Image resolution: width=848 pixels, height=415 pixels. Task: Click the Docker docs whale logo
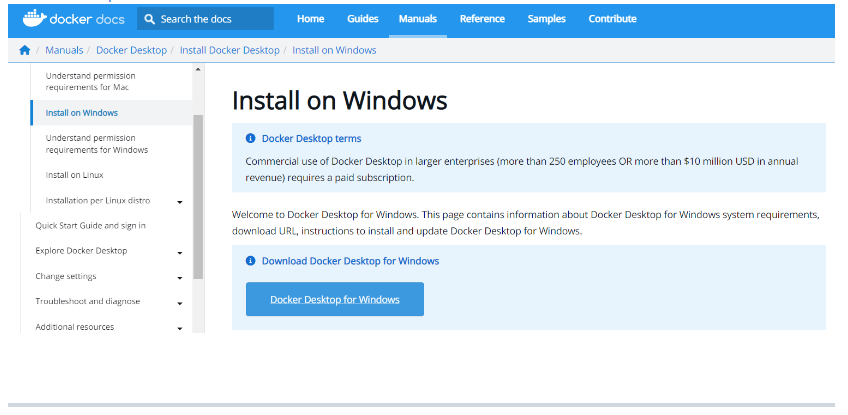(x=73, y=19)
